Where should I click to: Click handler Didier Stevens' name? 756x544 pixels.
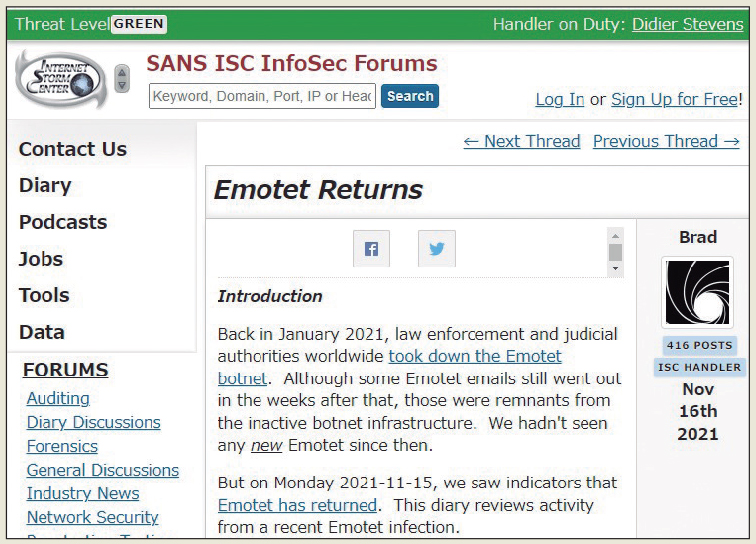pos(687,24)
